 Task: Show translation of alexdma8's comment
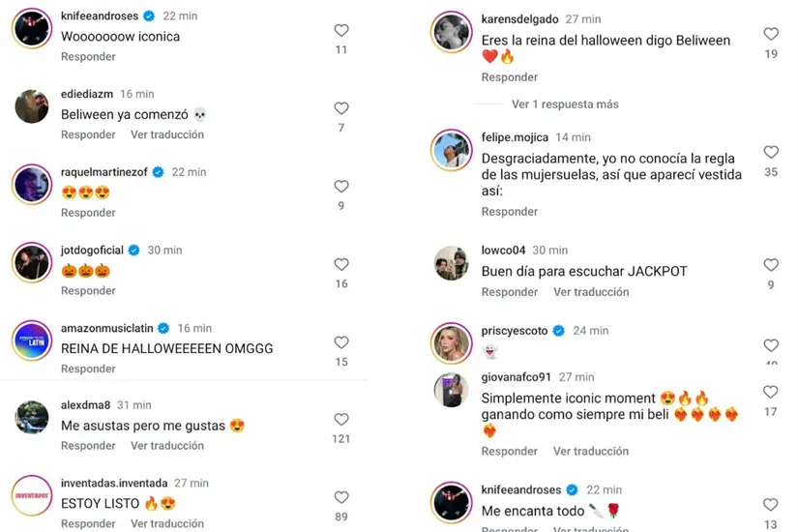(167, 446)
